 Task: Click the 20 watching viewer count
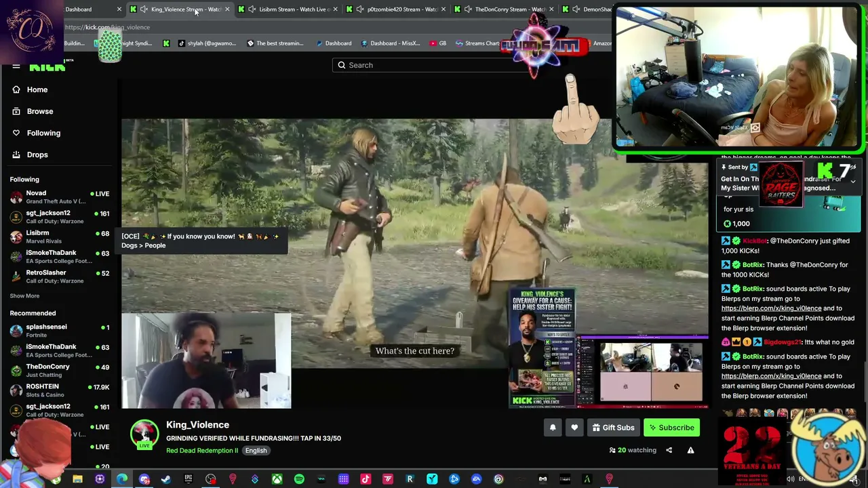point(633,450)
